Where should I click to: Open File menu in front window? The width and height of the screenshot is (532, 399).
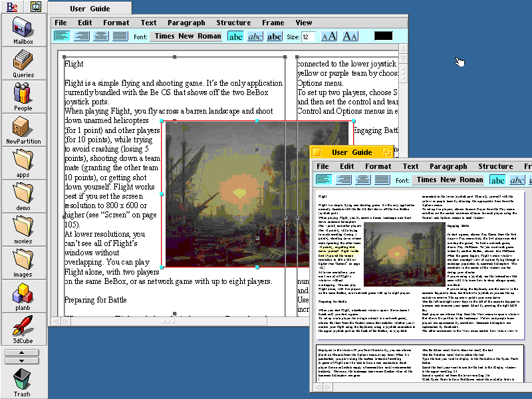(x=323, y=166)
